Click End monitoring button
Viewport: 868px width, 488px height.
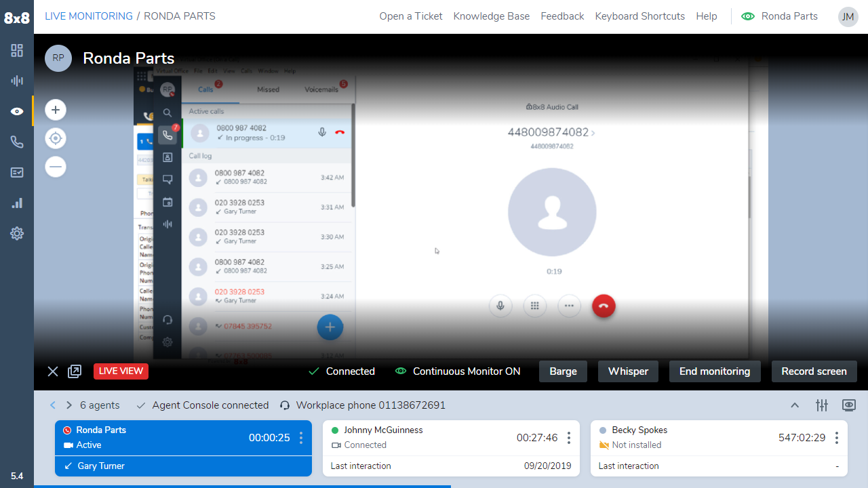pyautogui.click(x=715, y=371)
